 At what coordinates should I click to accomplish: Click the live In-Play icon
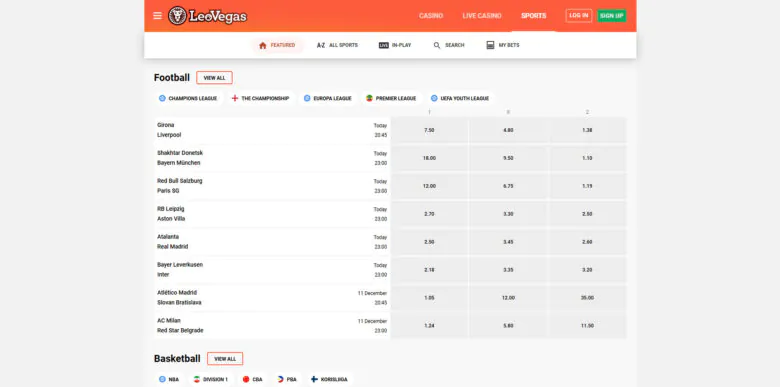coord(384,45)
